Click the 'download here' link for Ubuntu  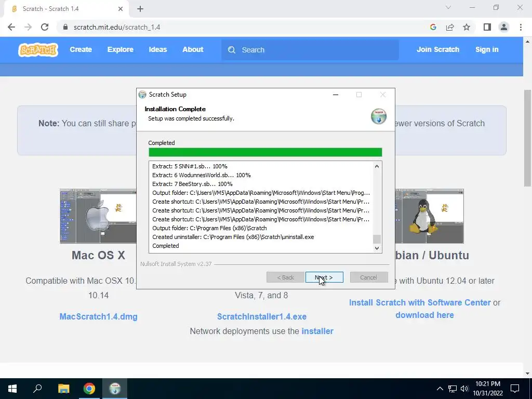(424, 315)
